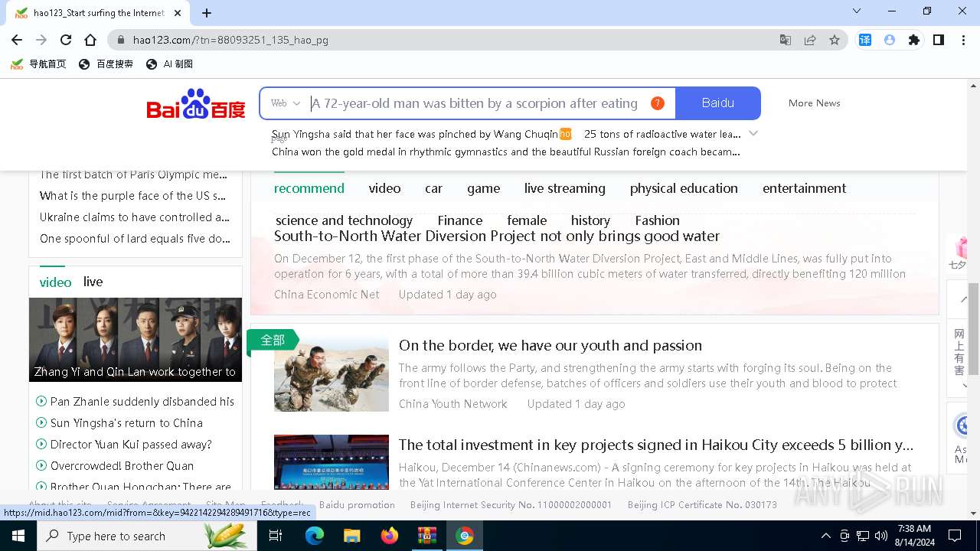Open the Fashion tab
The image size is (980, 551).
(657, 220)
